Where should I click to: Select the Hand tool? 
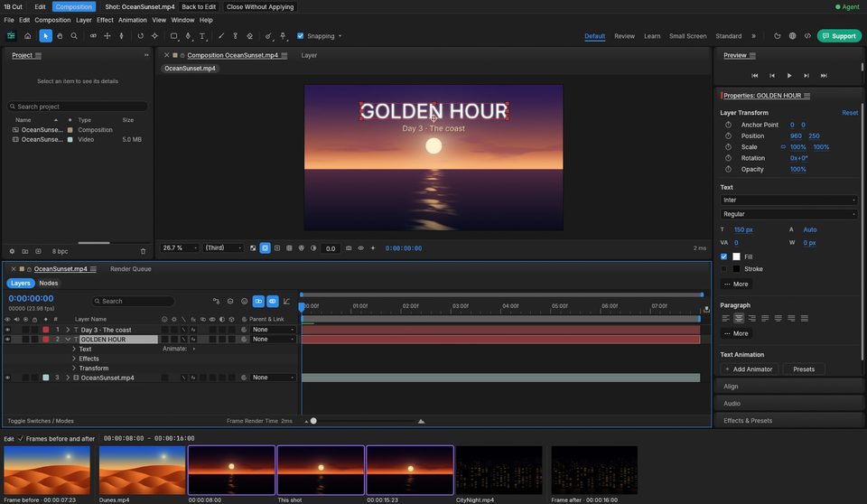pyautogui.click(x=60, y=36)
